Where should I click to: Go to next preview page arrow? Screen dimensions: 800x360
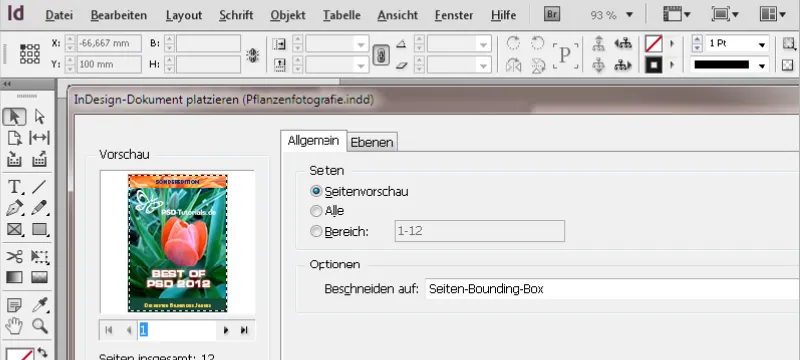point(226,330)
